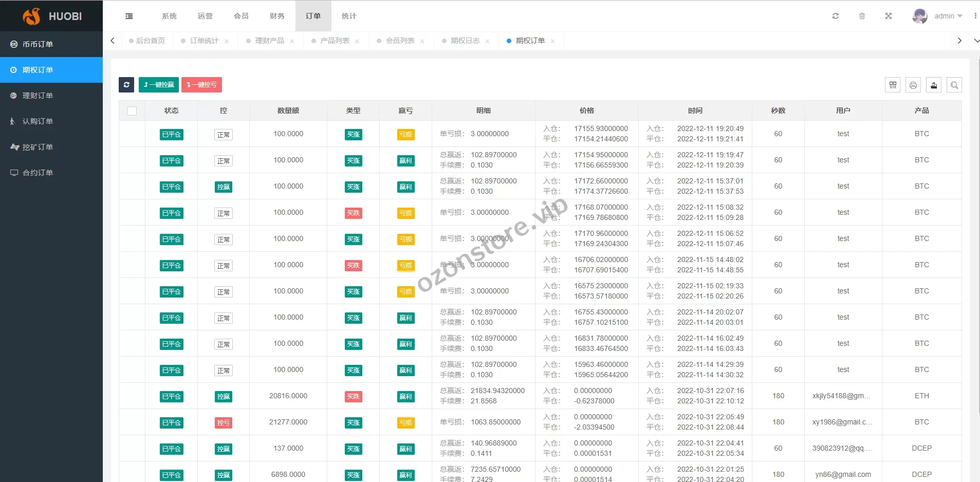This screenshot has width=980, height=482.
Task: Enter fullscreen mode using the expand icon
Action: tap(888, 16)
